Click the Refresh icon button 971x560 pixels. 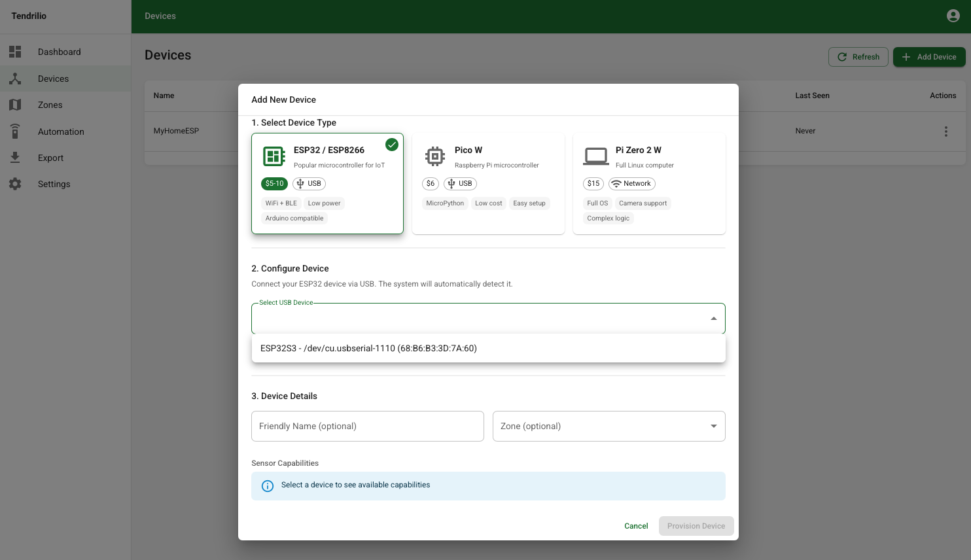pos(843,57)
